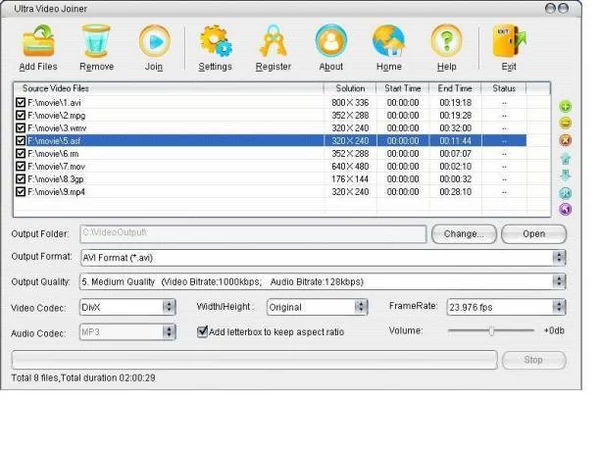Click the 176×144 solution cell
Viewport: 600px width, 450px height.
[x=350, y=179]
